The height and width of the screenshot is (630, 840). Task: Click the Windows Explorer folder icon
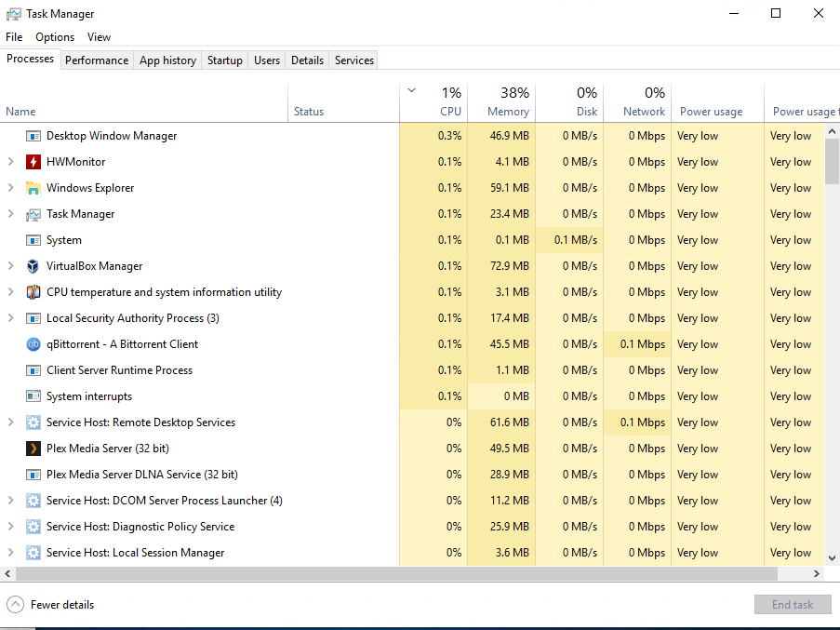tap(33, 188)
